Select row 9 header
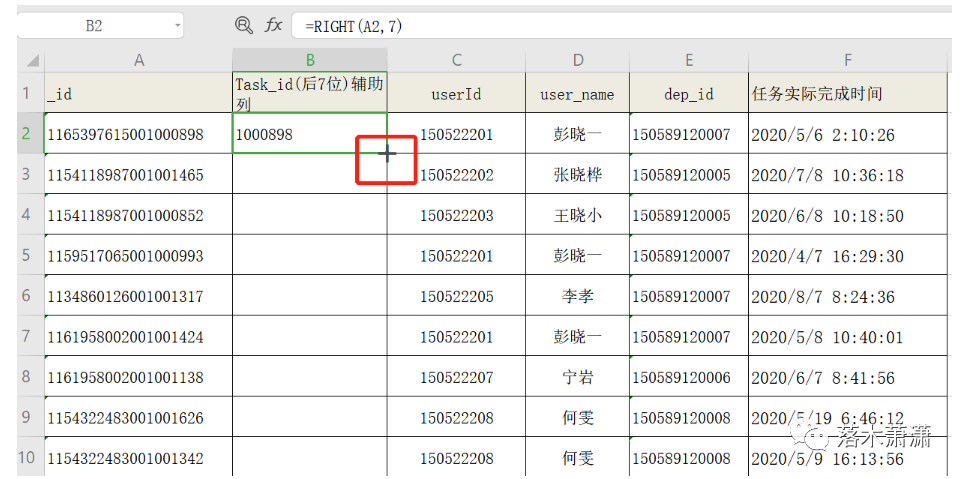The width and height of the screenshot is (963, 479). (x=31, y=417)
